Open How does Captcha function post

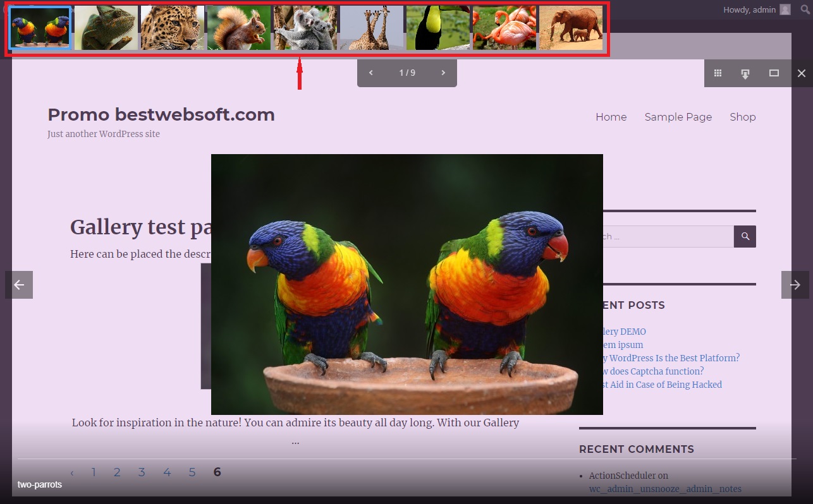click(x=653, y=371)
